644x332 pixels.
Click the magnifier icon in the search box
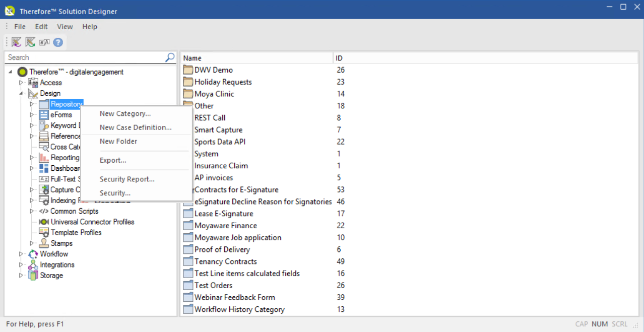pyautogui.click(x=170, y=57)
